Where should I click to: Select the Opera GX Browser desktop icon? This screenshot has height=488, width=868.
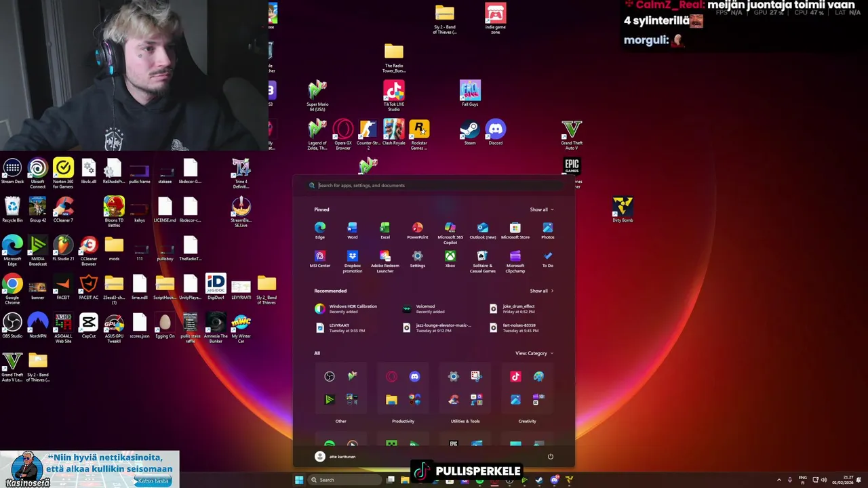point(343,134)
